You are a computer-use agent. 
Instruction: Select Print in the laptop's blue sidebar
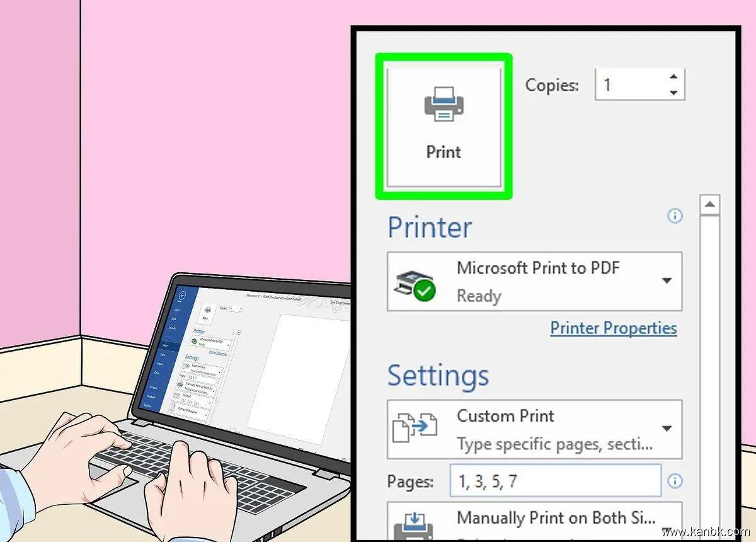[x=165, y=345]
